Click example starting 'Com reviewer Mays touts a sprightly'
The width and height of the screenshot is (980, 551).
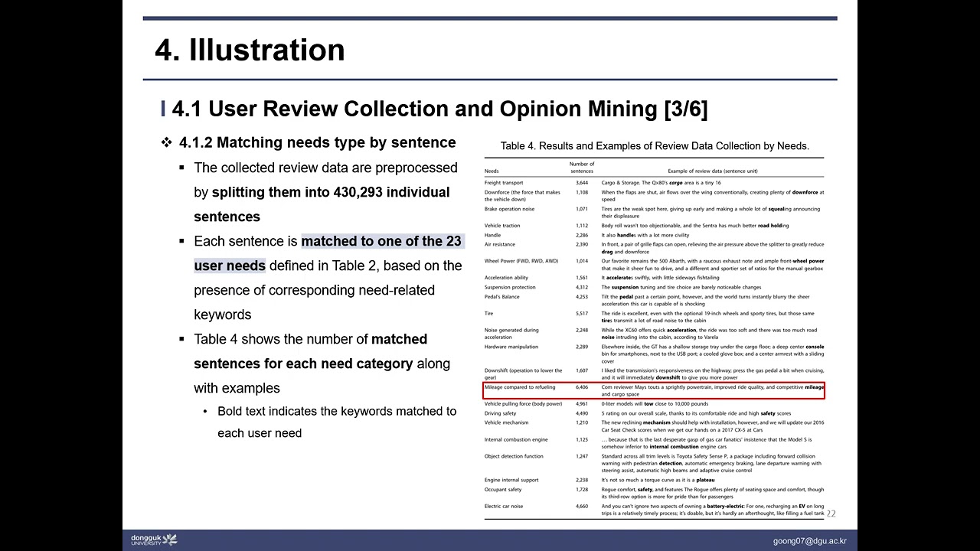(x=713, y=391)
